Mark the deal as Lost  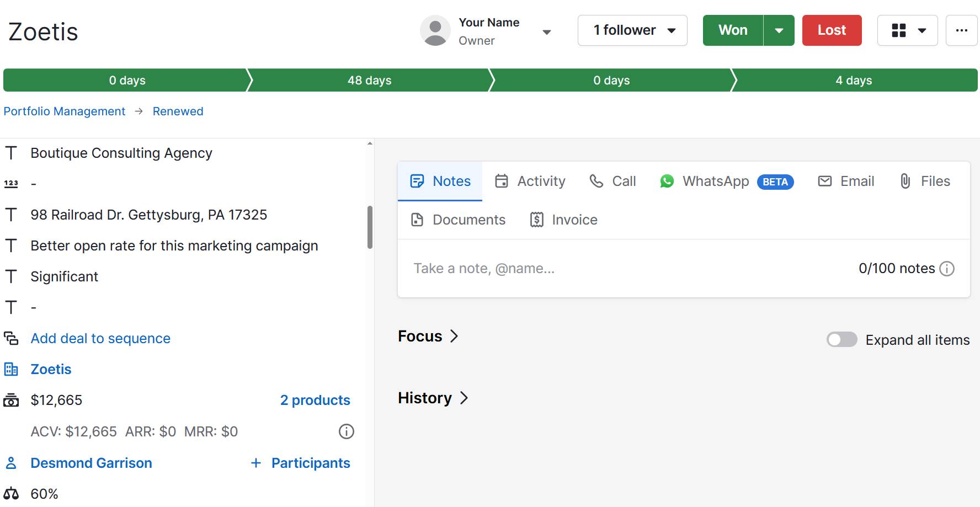(x=832, y=30)
